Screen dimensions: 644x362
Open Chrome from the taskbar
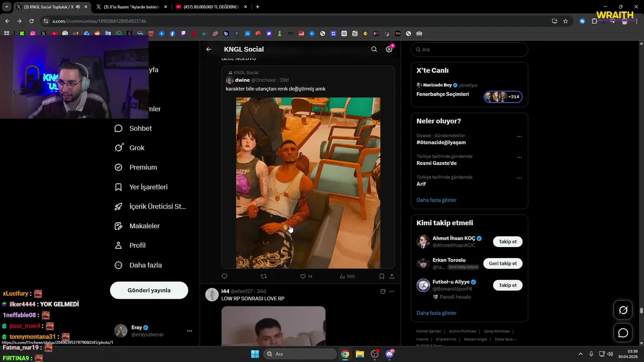[345, 354]
